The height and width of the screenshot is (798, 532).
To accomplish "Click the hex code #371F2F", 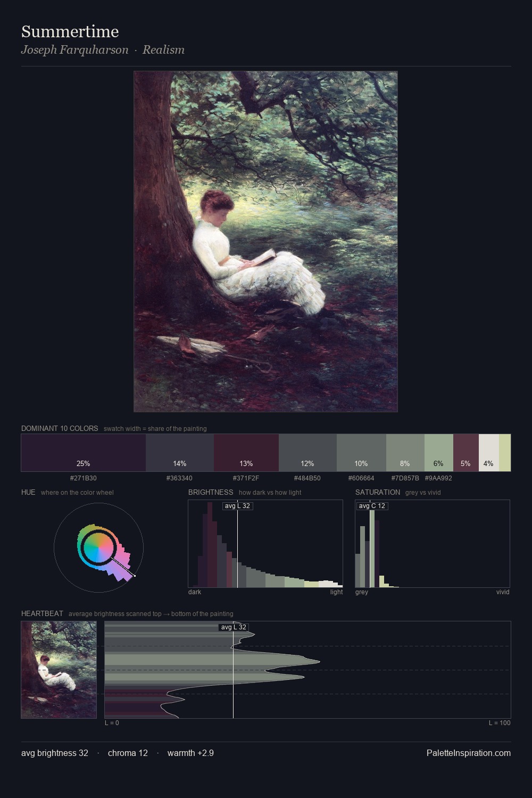I will point(246,478).
